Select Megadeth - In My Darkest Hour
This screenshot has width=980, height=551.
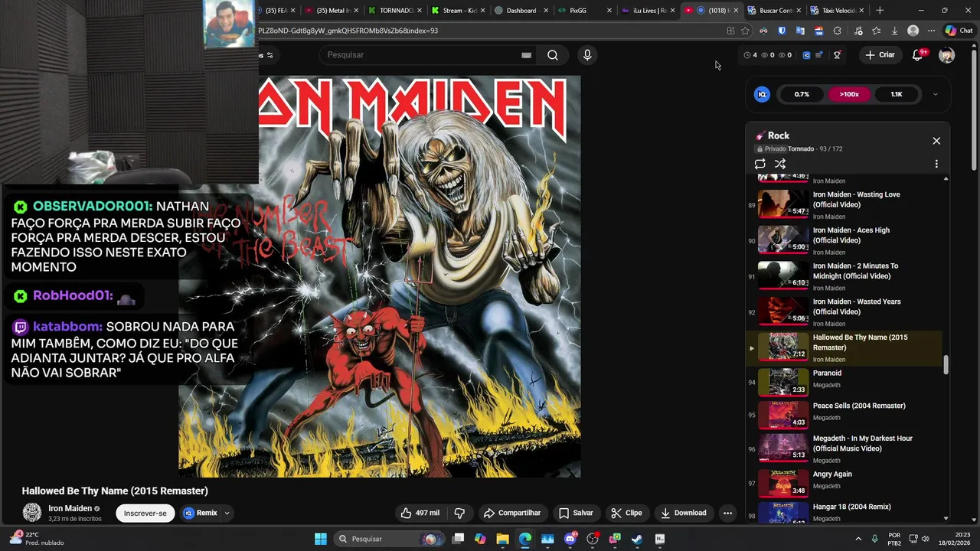tap(844, 448)
